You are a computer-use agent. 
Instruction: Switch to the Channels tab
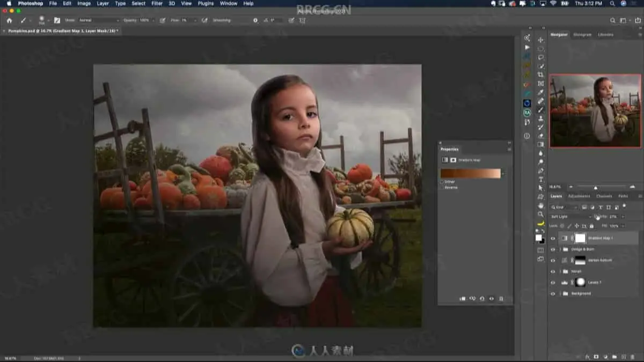[604, 196]
